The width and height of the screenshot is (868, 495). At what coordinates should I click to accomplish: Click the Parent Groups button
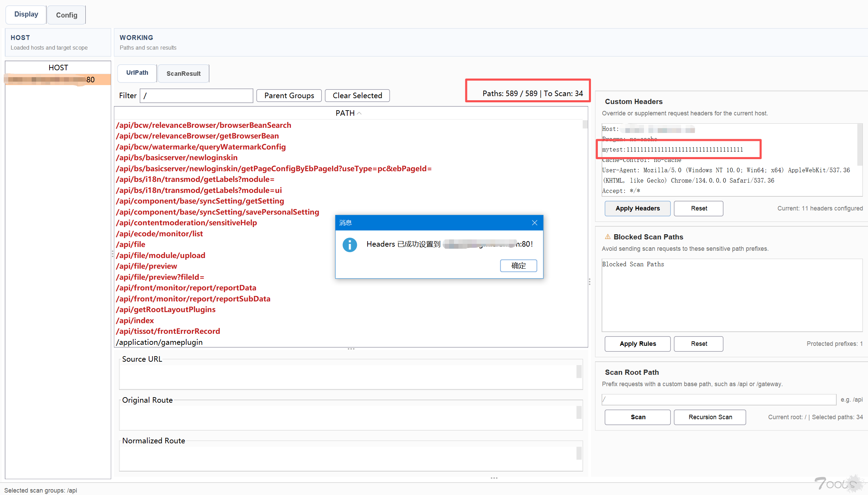(x=289, y=96)
